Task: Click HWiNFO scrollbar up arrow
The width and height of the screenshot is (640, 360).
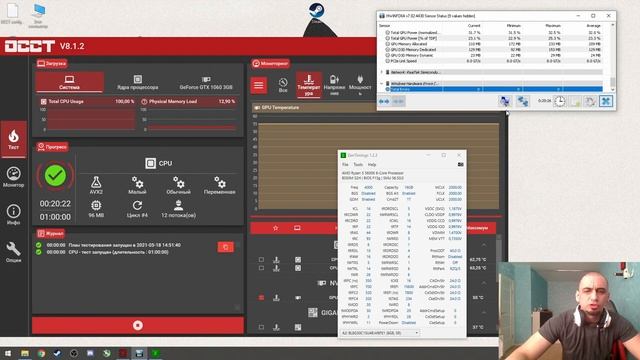Action: tap(612, 26)
